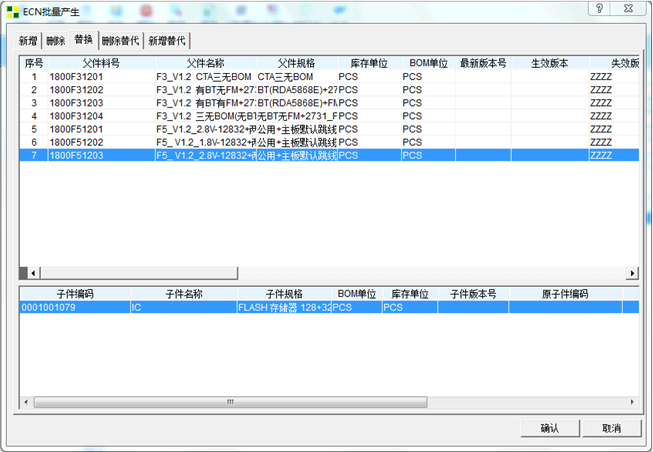Switch to the 新增 tab
Viewport: 653px width, 452px height.
[x=28, y=41]
